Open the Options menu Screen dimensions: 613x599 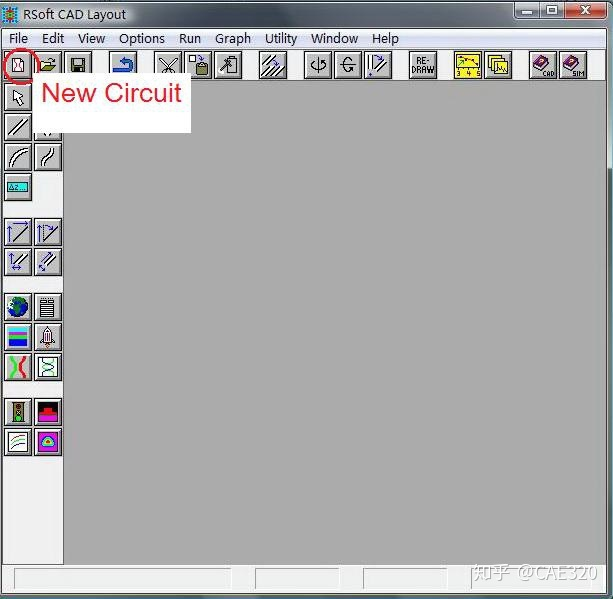tap(142, 39)
